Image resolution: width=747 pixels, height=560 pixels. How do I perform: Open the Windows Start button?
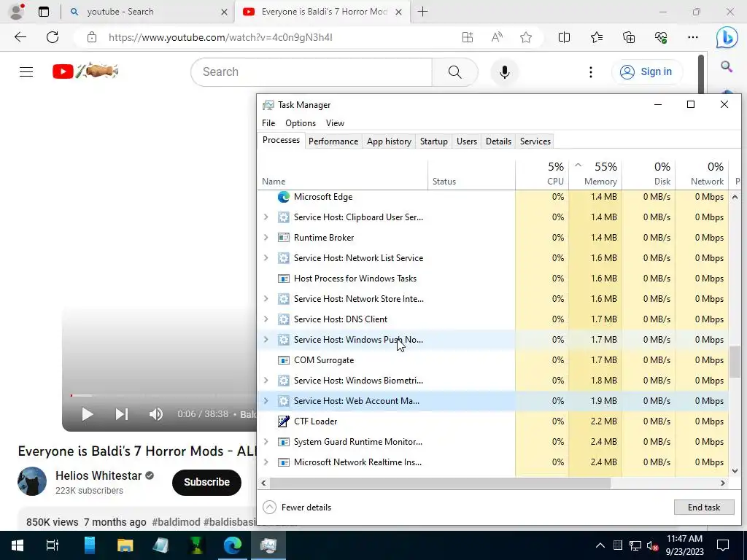coord(18,545)
